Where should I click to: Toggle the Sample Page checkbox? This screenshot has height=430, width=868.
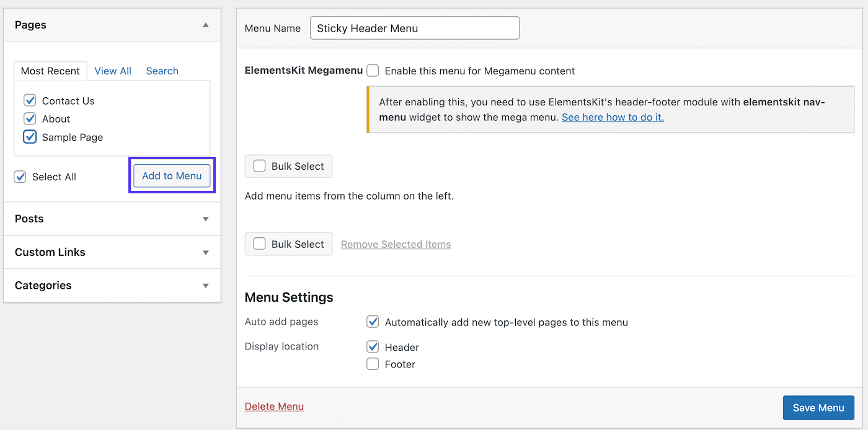[x=30, y=137]
